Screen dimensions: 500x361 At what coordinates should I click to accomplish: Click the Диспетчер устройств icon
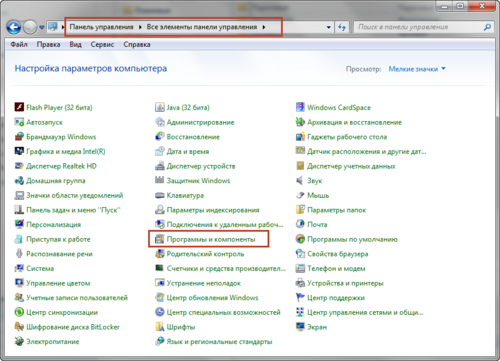tap(160, 166)
